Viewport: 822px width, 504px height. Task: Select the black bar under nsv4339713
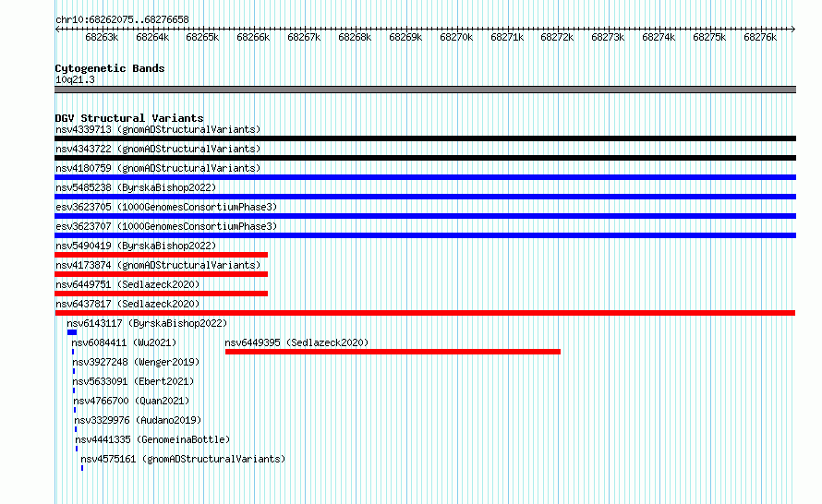click(425, 138)
